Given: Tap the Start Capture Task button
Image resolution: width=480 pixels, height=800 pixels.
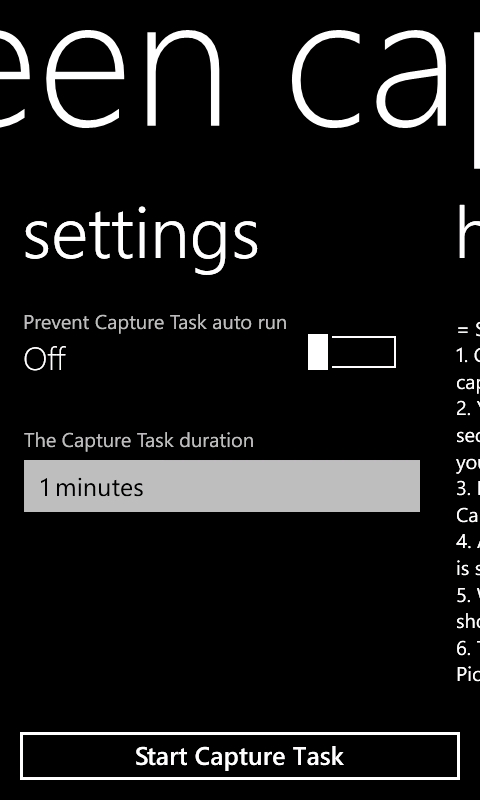Looking at the screenshot, I should tap(240, 756).
